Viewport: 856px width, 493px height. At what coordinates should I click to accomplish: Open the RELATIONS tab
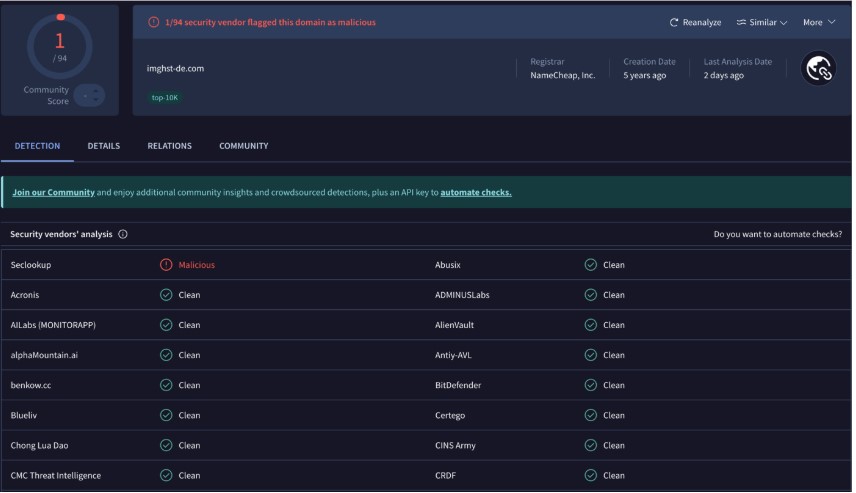coord(170,146)
